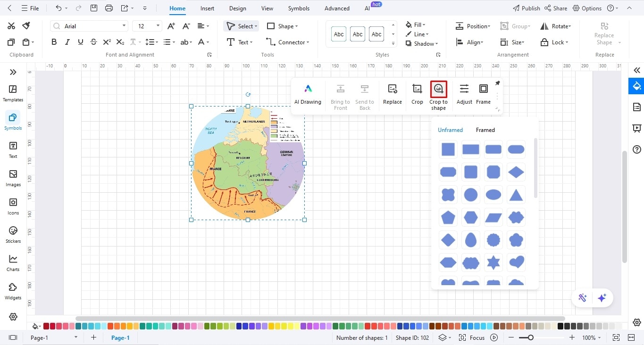Viewport: 644px width, 345px height.
Task: Open the Symbols sidebar panel
Action: coord(13,122)
